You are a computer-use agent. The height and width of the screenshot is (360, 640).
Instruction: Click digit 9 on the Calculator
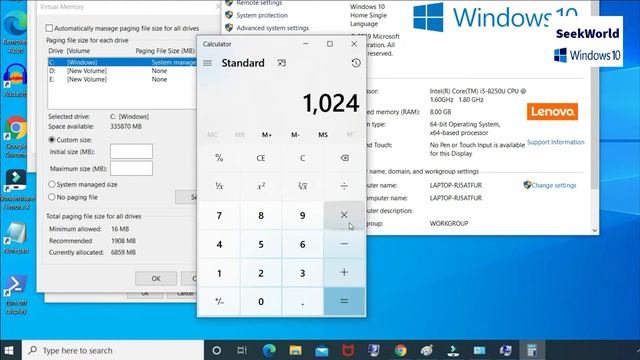(x=302, y=215)
